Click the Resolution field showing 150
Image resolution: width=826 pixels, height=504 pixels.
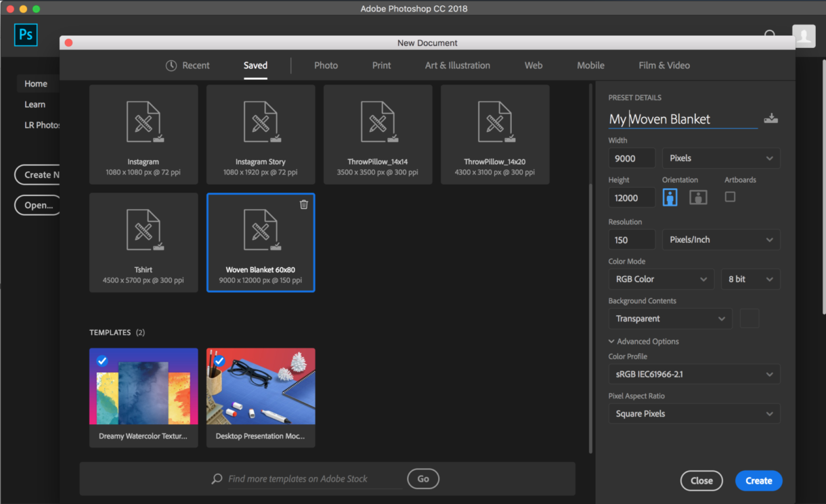pos(632,239)
